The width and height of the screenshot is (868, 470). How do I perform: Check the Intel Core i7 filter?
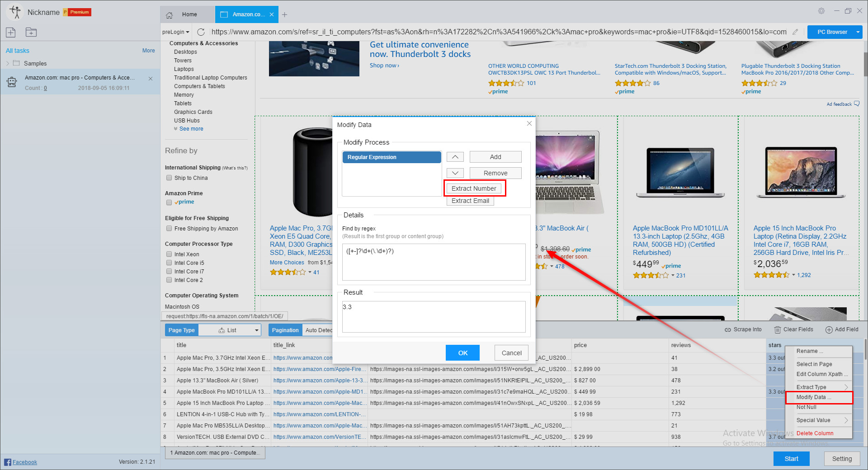[x=169, y=272]
